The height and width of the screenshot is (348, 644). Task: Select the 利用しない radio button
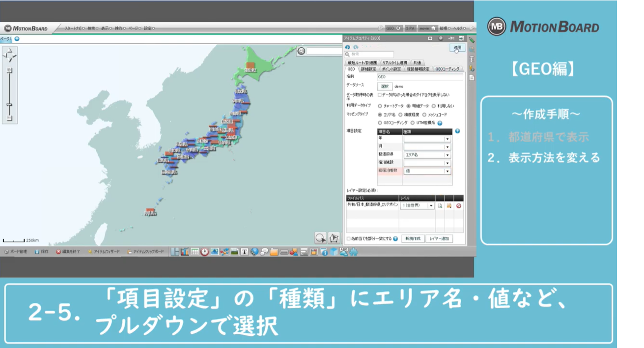point(434,106)
